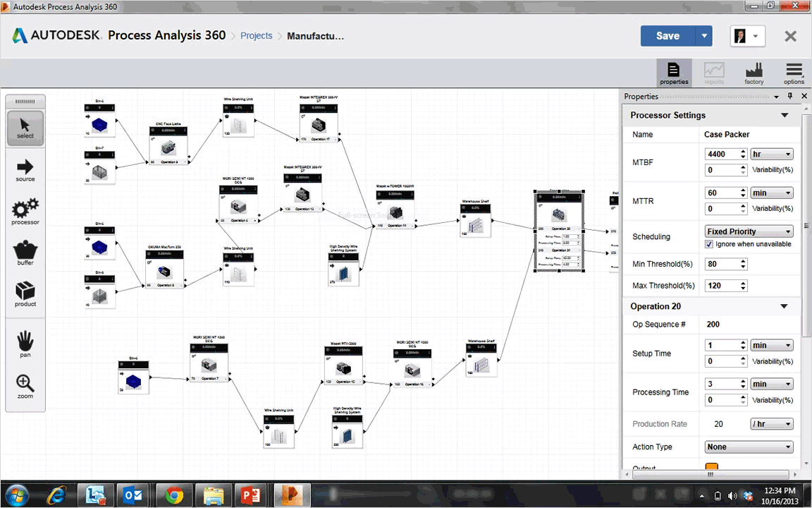The height and width of the screenshot is (508, 812).
Task: Switch to the factory view icon
Action: [754, 73]
